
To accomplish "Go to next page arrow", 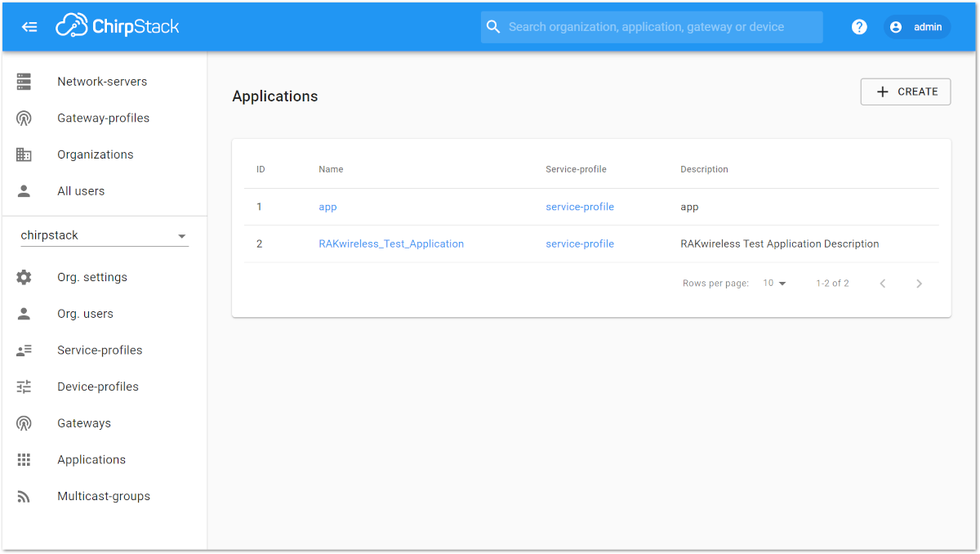I will click(919, 284).
